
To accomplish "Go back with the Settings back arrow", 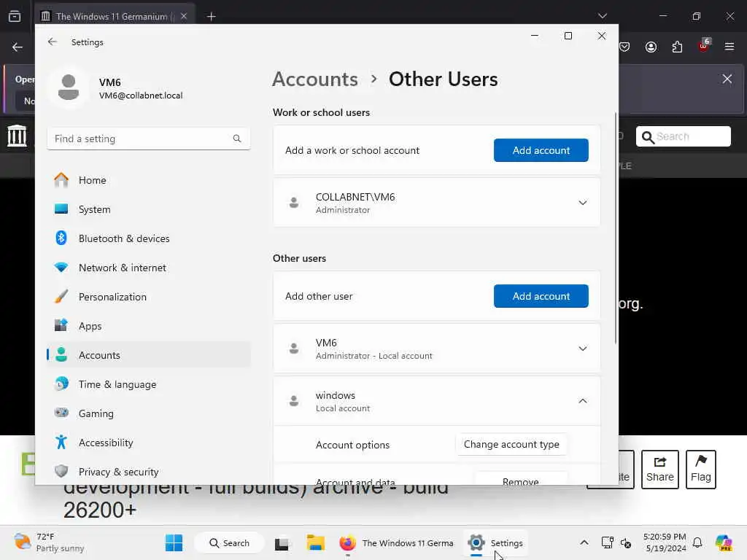I will [x=53, y=42].
